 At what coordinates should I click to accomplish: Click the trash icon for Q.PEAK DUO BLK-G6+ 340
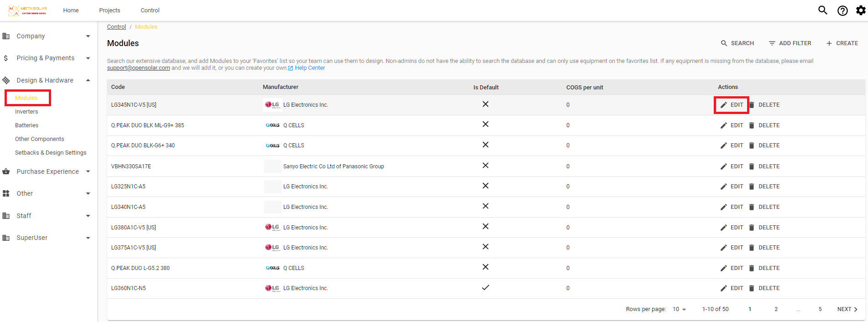point(752,145)
